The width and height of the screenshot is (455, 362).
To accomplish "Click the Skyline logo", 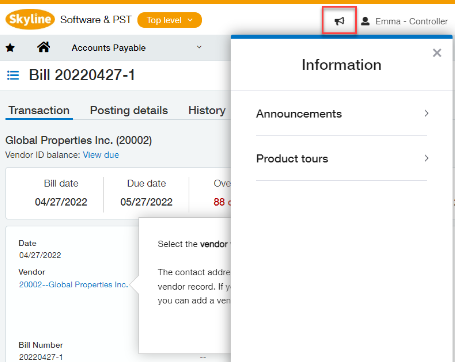I will tap(30, 19).
